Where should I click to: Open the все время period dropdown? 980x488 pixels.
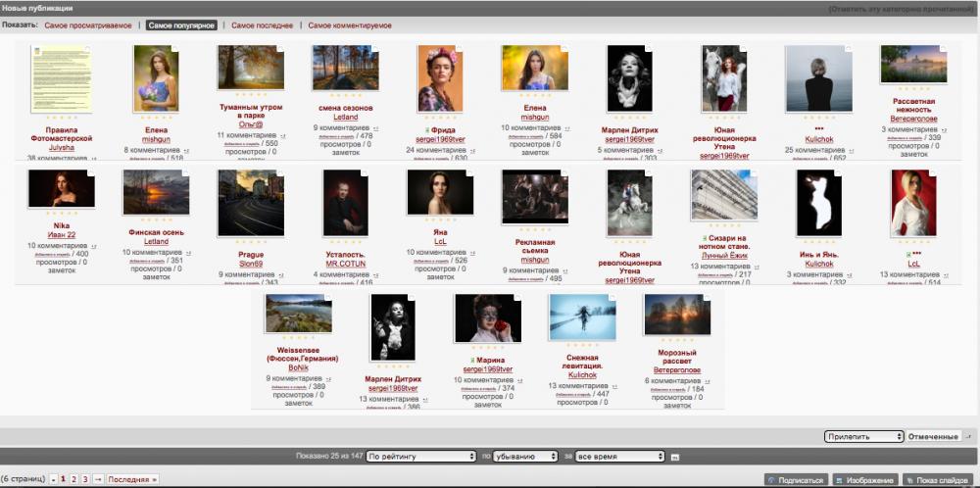(619, 457)
